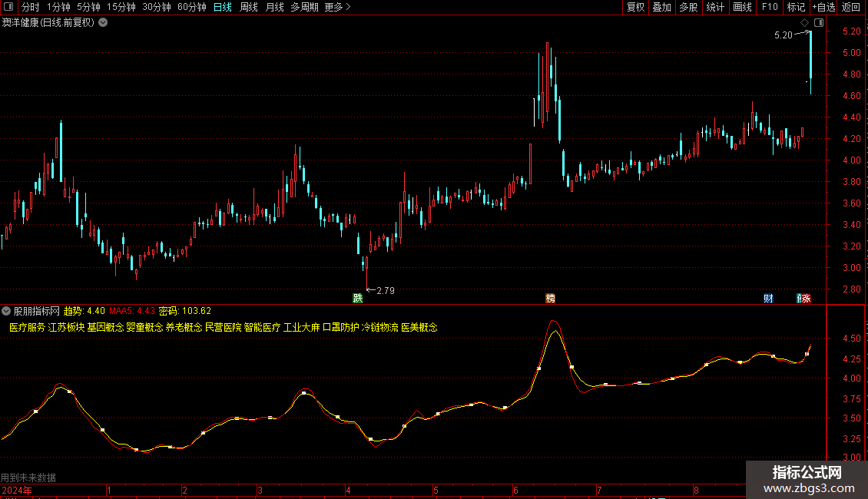Screen dimensions: 868x499
Task: Click the 2024年 timeline label
Action: click(x=17, y=490)
